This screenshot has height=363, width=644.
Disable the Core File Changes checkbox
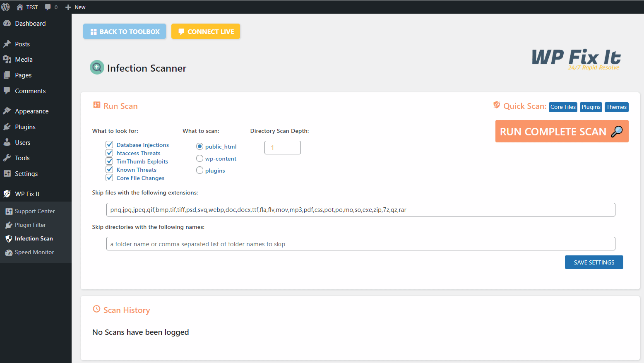(x=109, y=178)
